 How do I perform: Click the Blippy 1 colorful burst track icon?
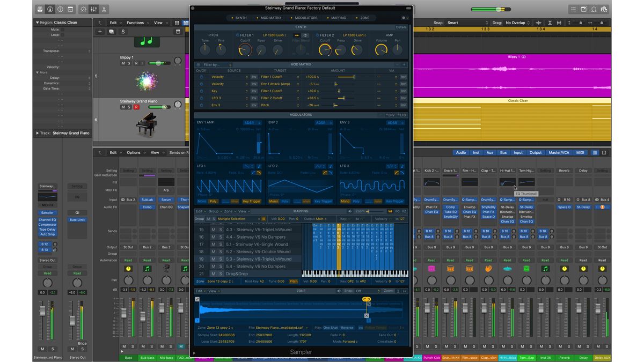pyautogui.click(x=145, y=81)
